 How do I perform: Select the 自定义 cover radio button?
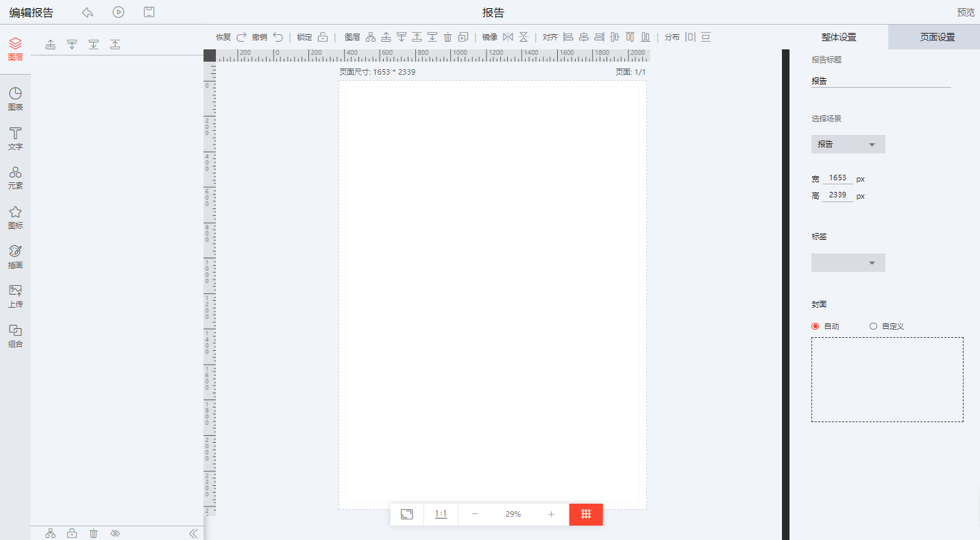coord(873,326)
